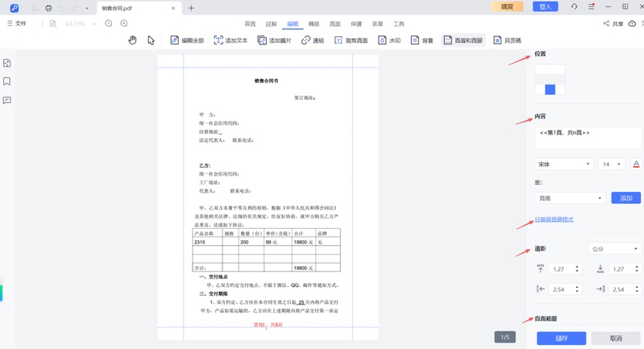Open the bookmarks sidebar icon

pyautogui.click(x=7, y=81)
